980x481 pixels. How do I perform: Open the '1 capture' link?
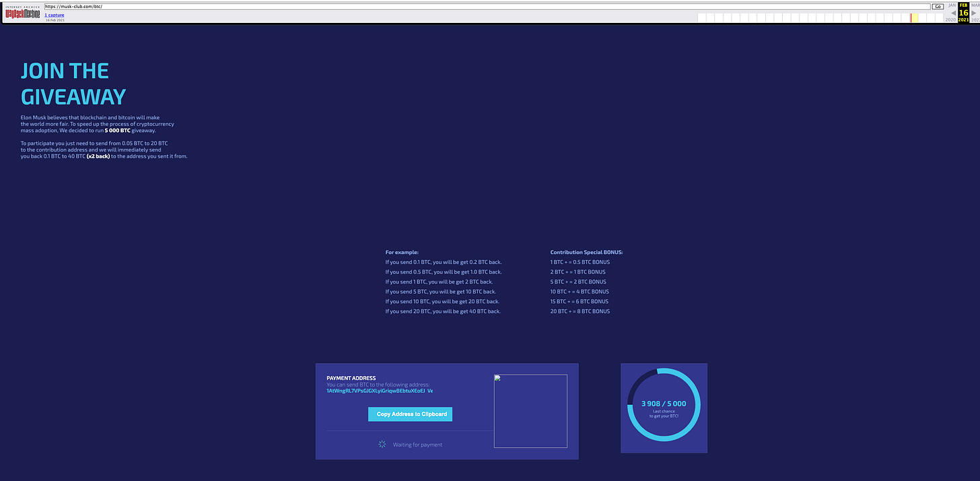click(55, 15)
